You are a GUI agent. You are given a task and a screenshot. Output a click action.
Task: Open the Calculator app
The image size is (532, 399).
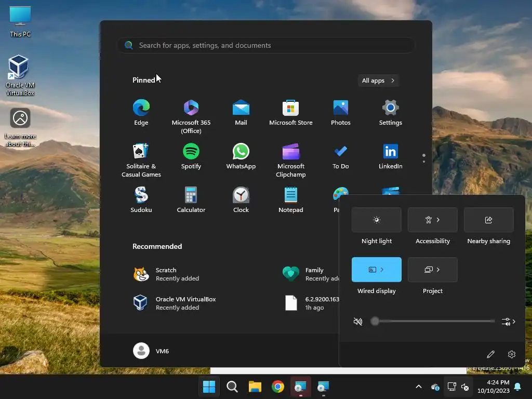pyautogui.click(x=191, y=200)
